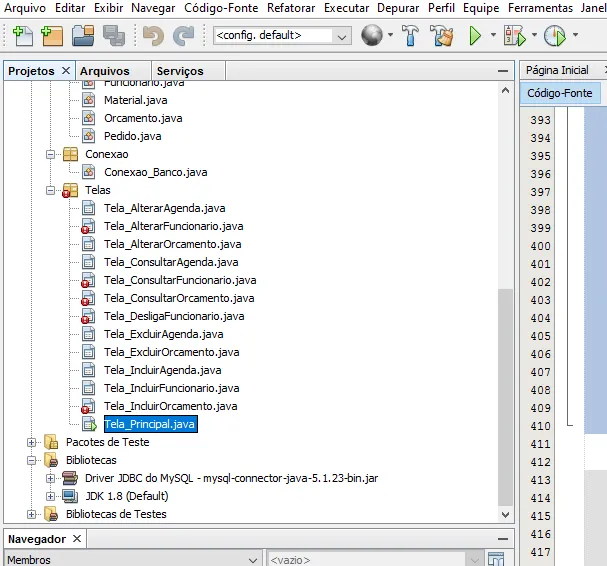Select Tela_AlterarAgenda.java file
Screen dimensions: 607x566
point(165,208)
